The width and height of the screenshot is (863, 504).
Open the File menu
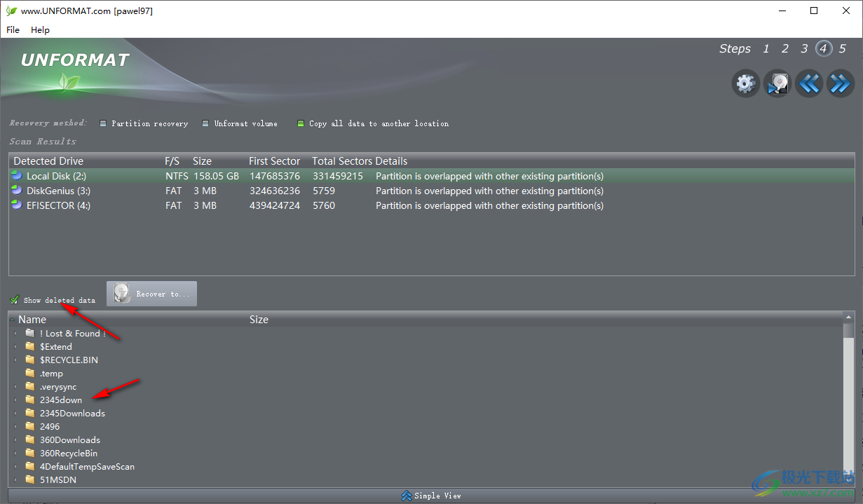[13, 29]
